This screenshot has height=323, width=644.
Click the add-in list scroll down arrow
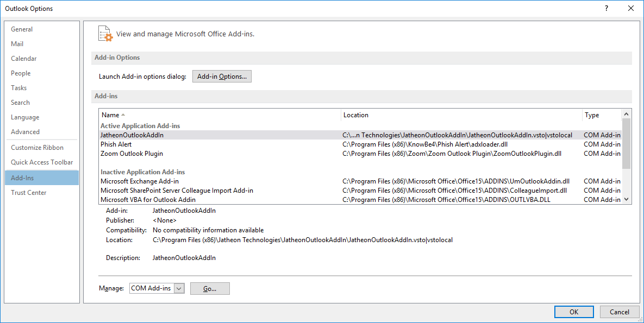627,199
